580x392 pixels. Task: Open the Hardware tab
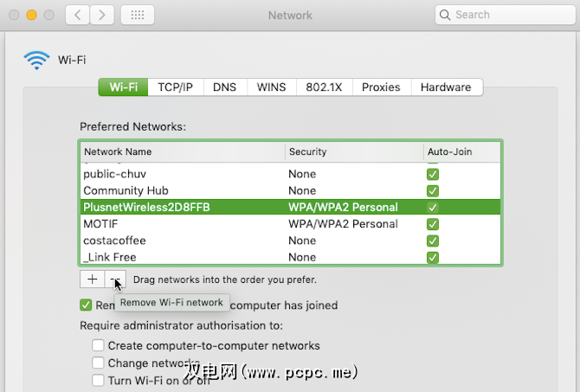[x=446, y=87]
